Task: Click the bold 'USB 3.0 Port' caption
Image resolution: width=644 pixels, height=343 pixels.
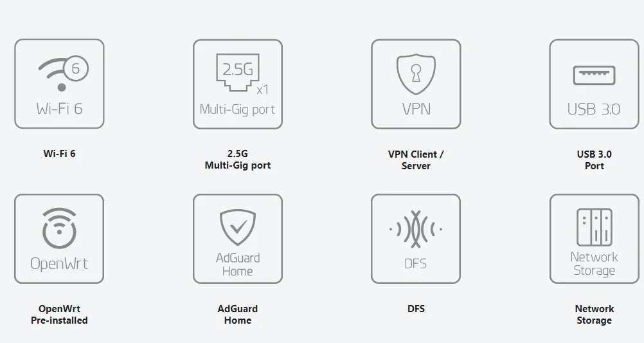Action: point(594,160)
